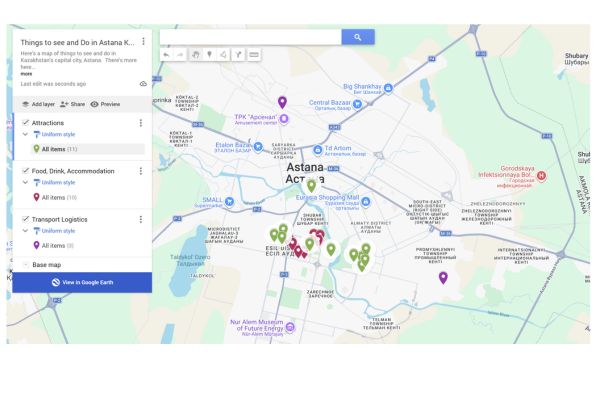Click the Preview button

105,104
